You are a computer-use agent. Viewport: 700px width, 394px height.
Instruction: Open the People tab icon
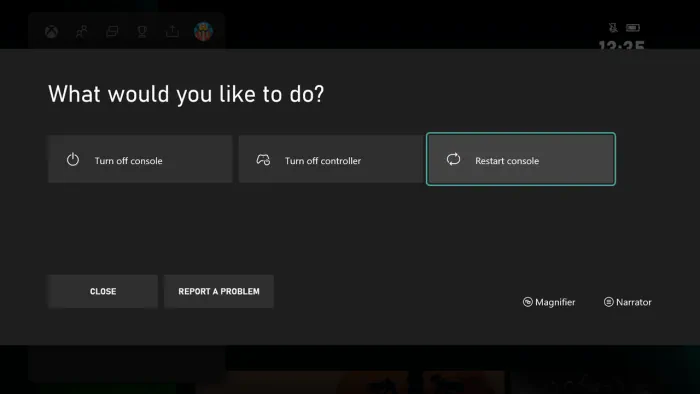point(82,32)
